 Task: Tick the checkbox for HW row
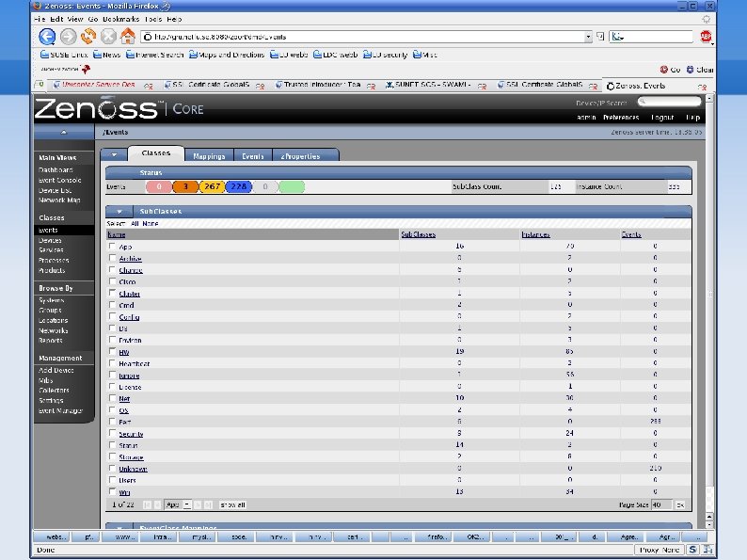click(112, 351)
